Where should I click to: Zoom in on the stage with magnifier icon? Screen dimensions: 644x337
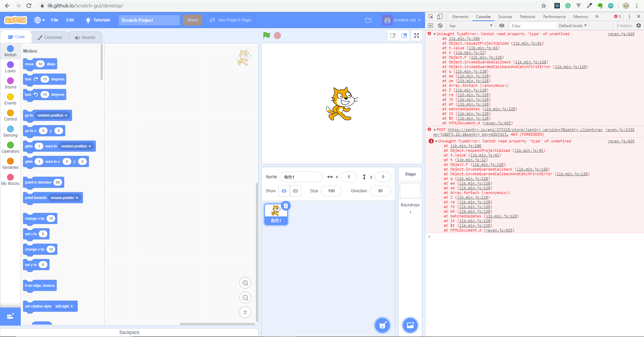[245, 282]
